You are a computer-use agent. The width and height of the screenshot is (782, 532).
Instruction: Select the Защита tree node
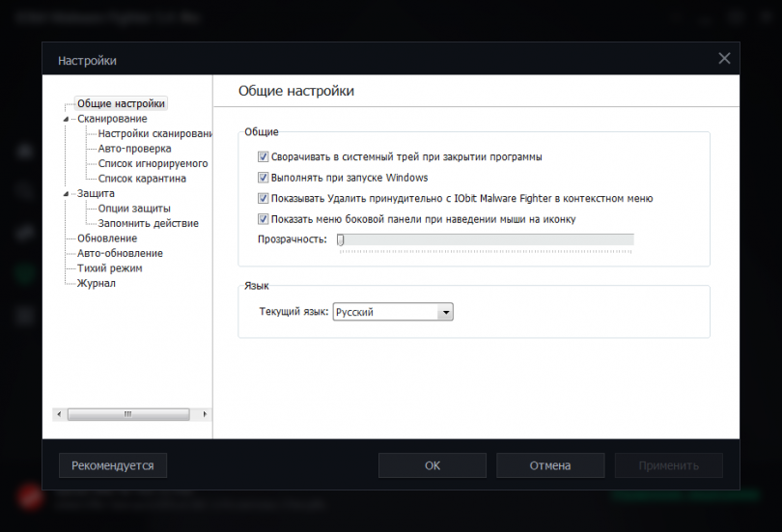pyautogui.click(x=96, y=193)
